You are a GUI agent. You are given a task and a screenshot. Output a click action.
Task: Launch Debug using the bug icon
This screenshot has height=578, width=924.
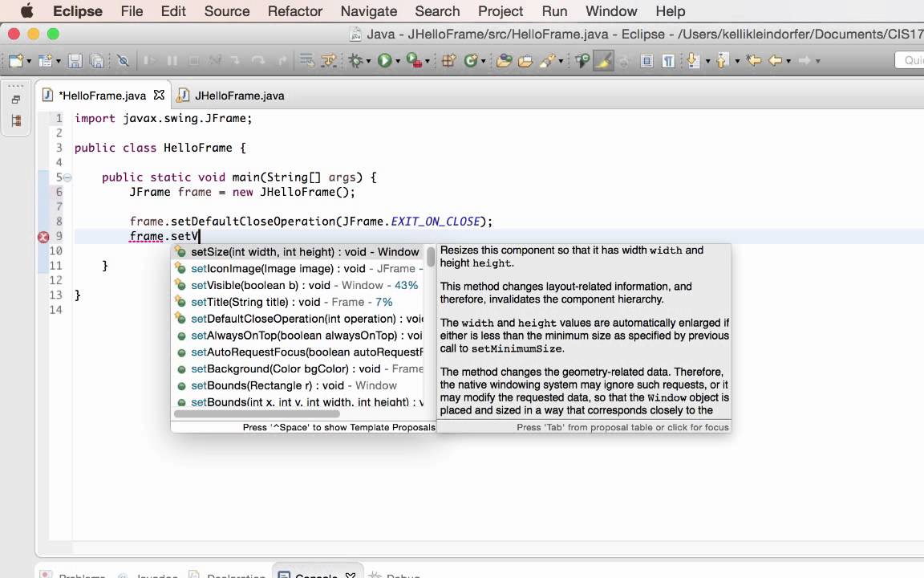click(x=355, y=60)
